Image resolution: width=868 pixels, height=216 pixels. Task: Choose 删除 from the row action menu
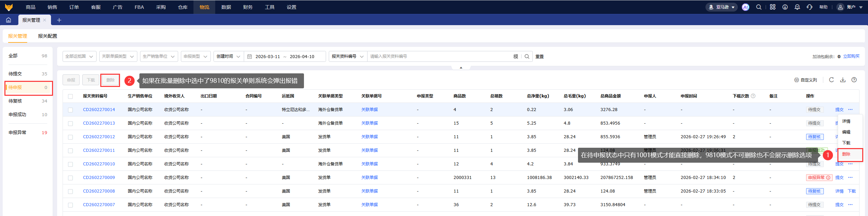point(846,154)
